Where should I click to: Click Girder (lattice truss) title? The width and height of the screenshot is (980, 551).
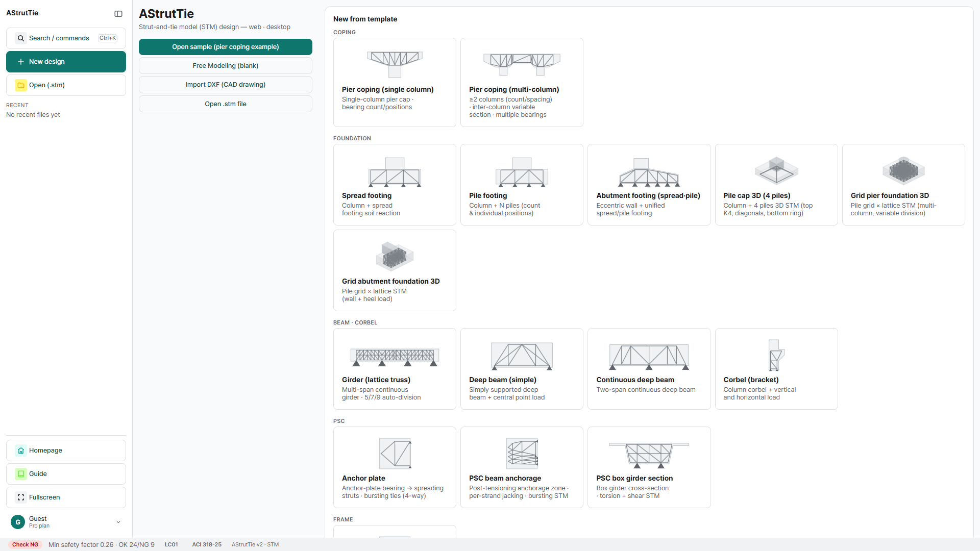[376, 380]
